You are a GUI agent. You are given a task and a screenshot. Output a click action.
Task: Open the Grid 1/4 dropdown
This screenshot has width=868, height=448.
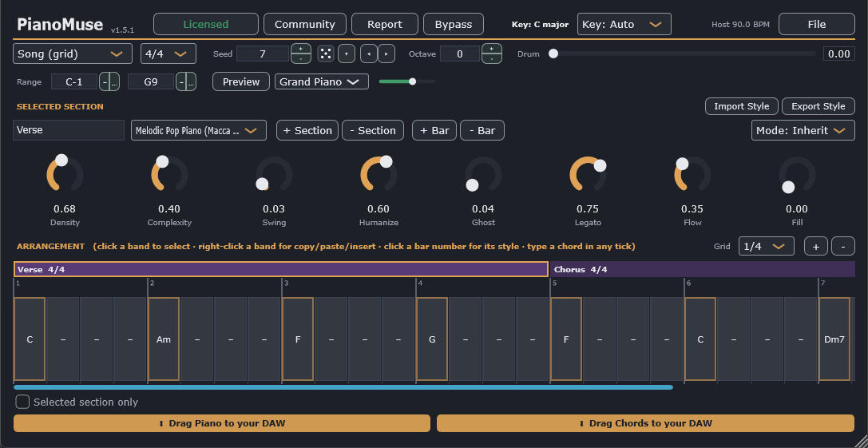click(x=766, y=247)
